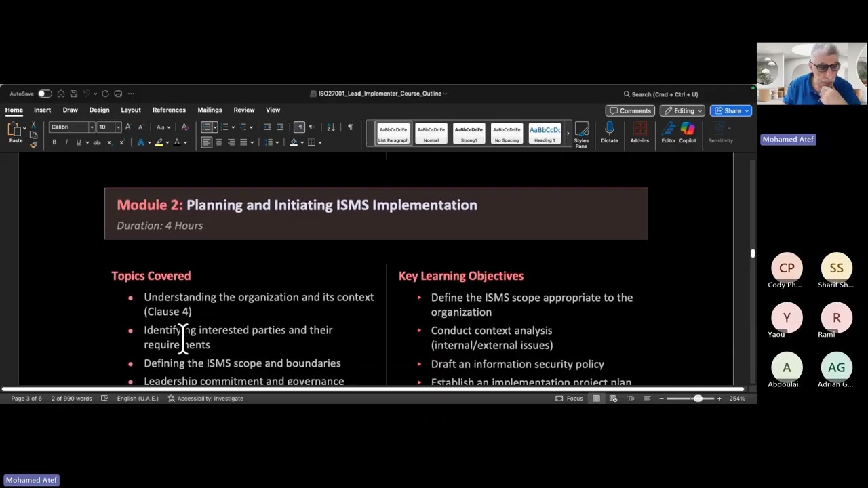Open the font size dropdown showing 10
Image resolution: width=868 pixels, height=488 pixels.
[118, 127]
